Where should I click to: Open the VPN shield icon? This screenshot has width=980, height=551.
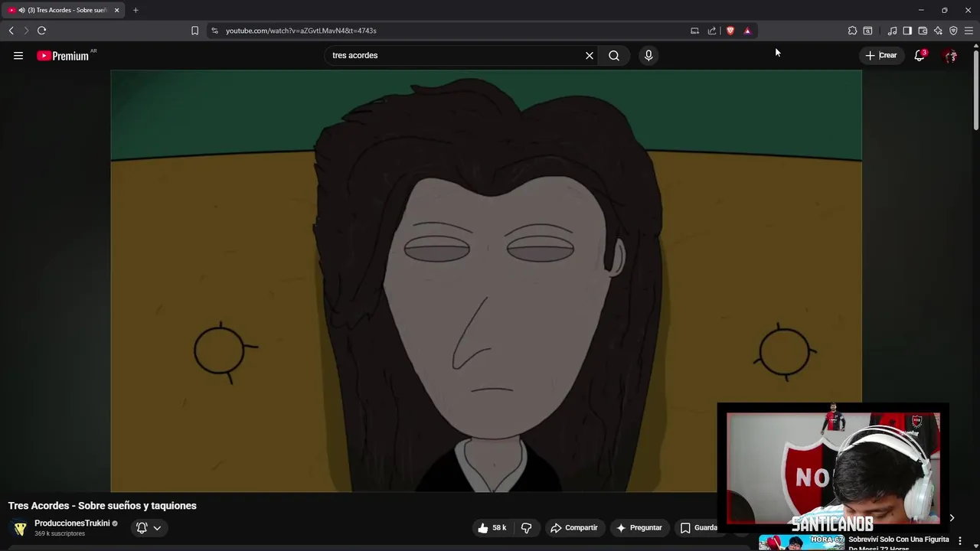coord(953,31)
